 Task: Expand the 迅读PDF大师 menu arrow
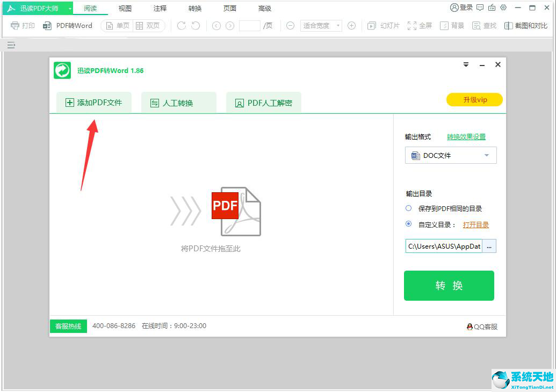70,8
